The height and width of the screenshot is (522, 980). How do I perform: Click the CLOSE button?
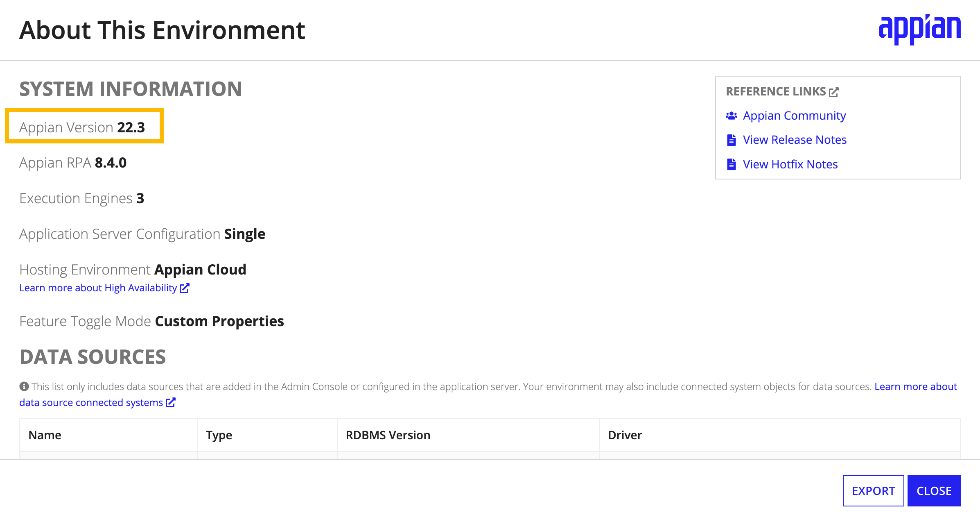coord(935,491)
